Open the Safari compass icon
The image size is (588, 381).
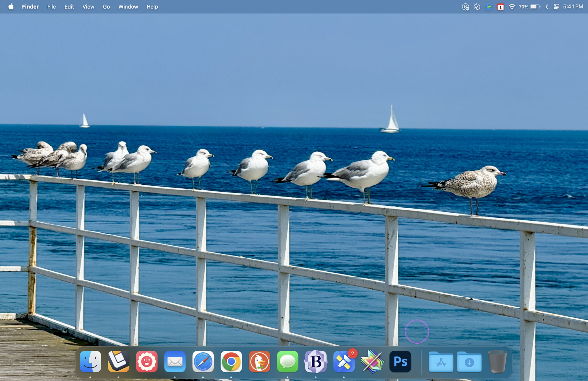coord(203,362)
